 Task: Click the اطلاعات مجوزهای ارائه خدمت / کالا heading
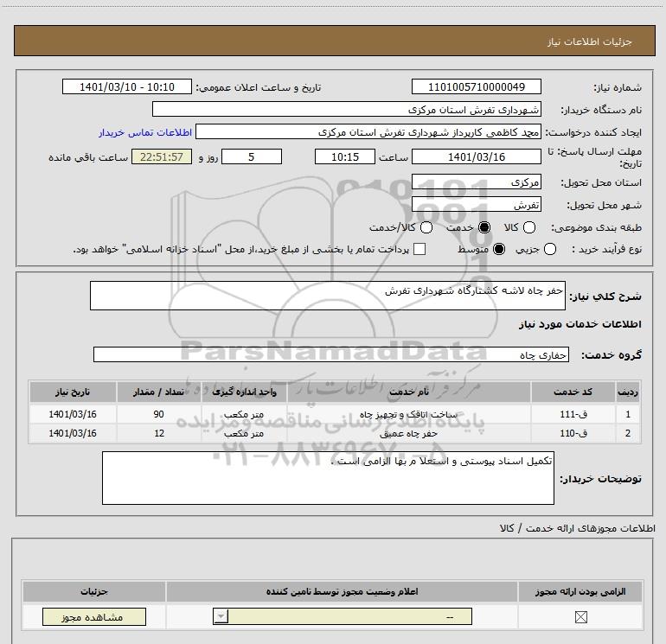577,528
